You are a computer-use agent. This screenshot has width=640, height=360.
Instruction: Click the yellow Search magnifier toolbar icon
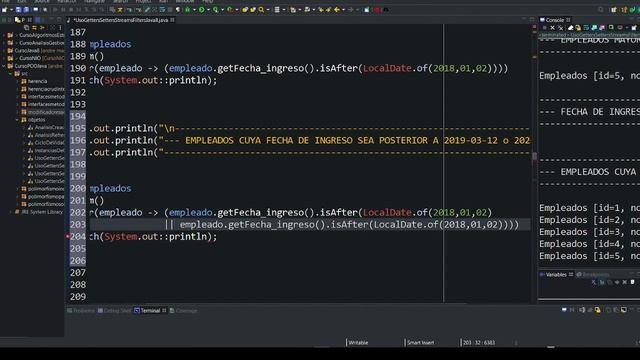click(x=261, y=9)
